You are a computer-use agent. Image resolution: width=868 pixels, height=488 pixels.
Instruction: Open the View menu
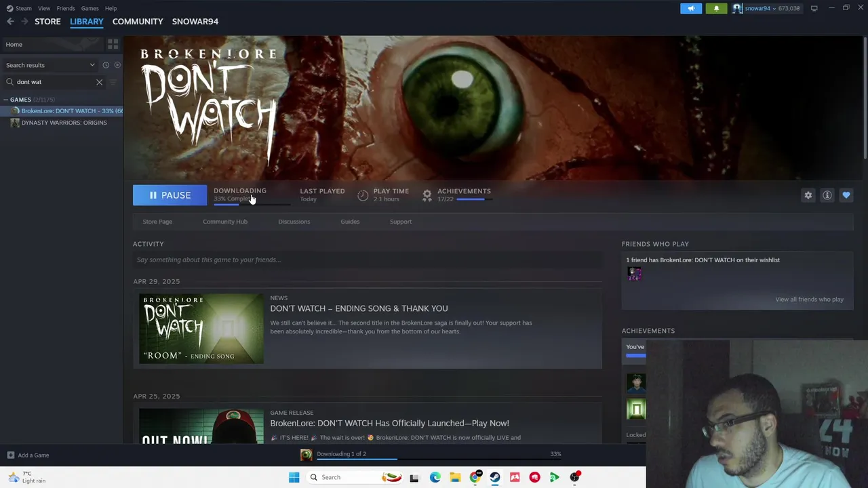(x=44, y=8)
